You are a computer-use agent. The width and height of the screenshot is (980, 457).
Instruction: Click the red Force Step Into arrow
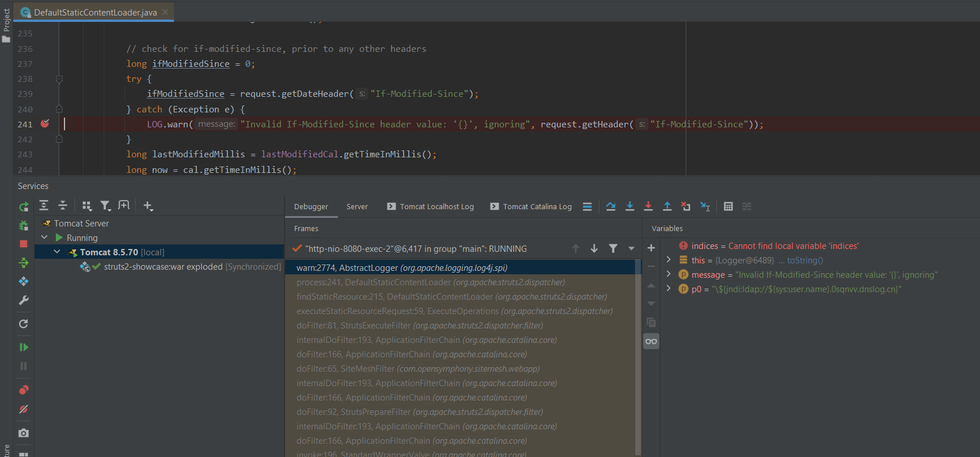(648, 206)
